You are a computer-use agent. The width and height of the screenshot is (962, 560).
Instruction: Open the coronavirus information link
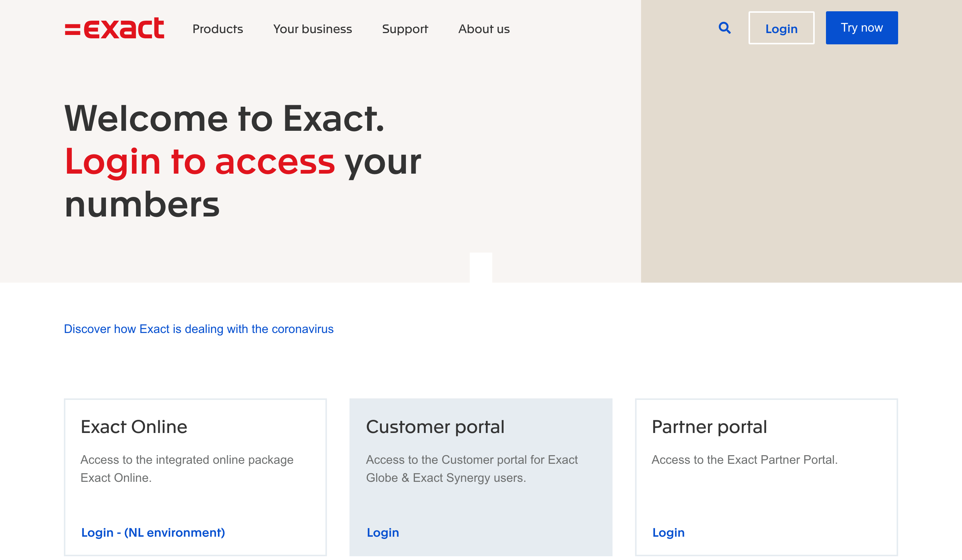pos(198,328)
